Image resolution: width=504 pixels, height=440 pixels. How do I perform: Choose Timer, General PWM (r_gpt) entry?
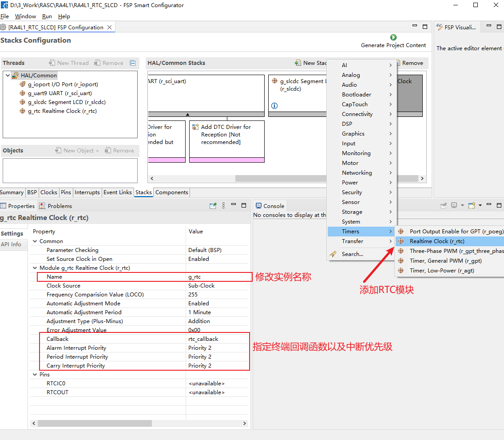(x=450, y=261)
